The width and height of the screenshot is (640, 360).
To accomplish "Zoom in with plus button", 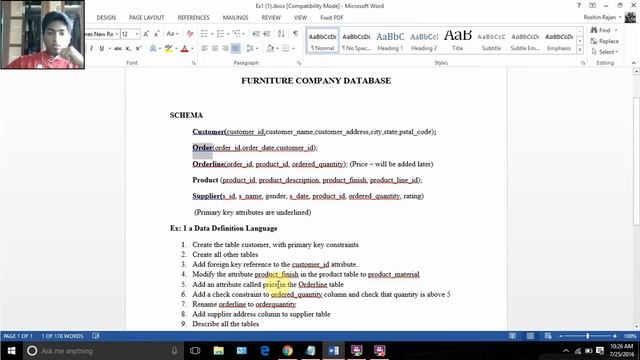I will [x=615, y=336].
